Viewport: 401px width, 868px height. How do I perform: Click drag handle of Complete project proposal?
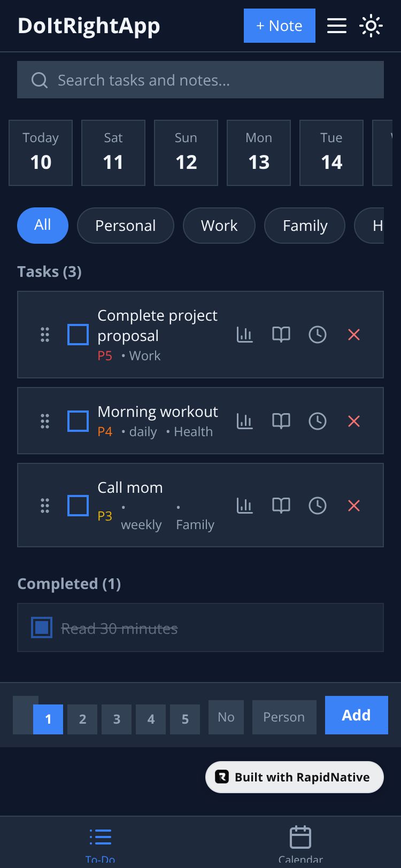tap(45, 335)
